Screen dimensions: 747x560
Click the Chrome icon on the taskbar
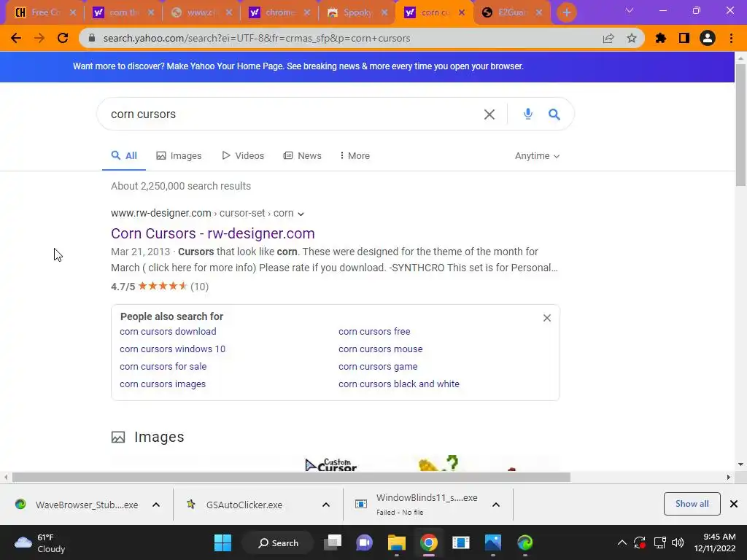pos(429,542)
